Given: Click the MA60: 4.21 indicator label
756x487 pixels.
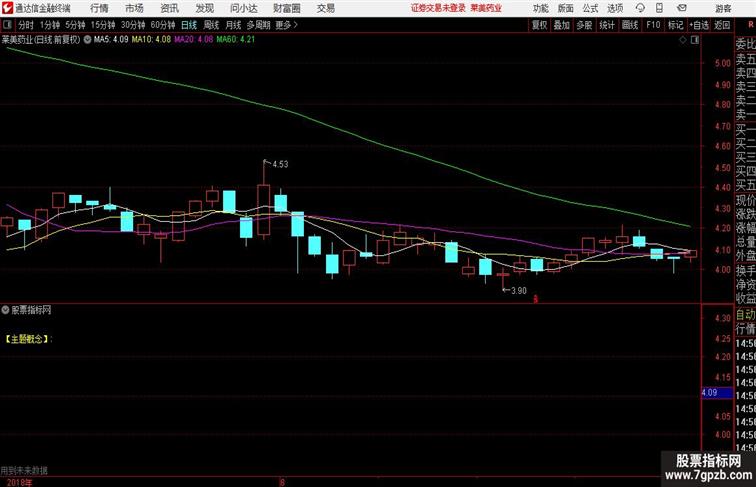Looking at the screenshot, I should [236, 40].
